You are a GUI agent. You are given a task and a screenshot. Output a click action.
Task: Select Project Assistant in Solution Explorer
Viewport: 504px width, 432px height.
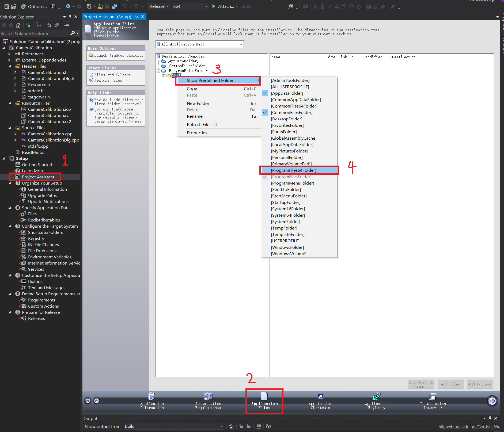click(x=38, y=177)
